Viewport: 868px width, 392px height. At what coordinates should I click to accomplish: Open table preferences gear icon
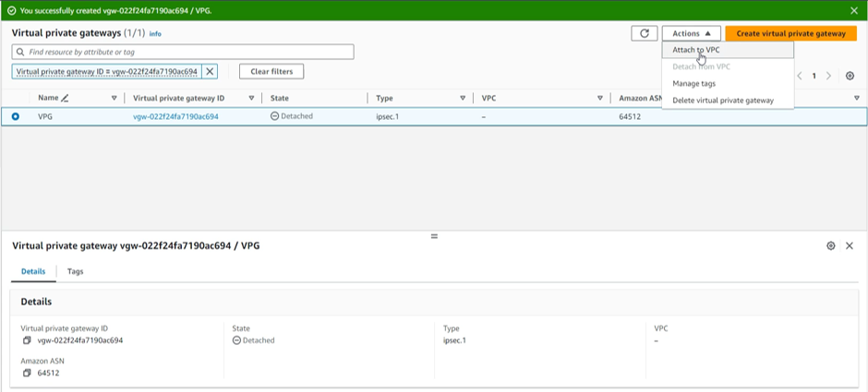[850, 76]
